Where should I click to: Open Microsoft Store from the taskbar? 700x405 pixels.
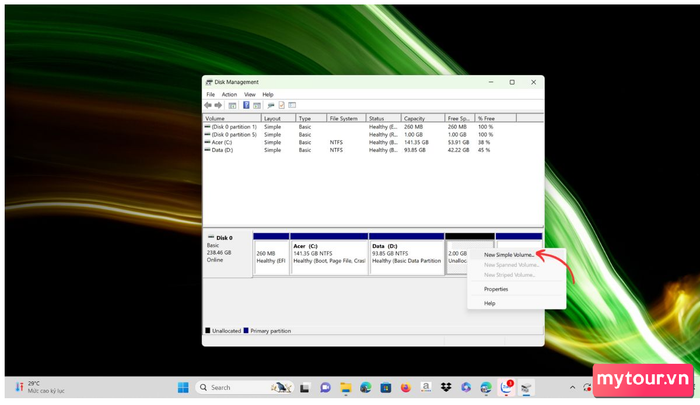click(x=385, y=387)
